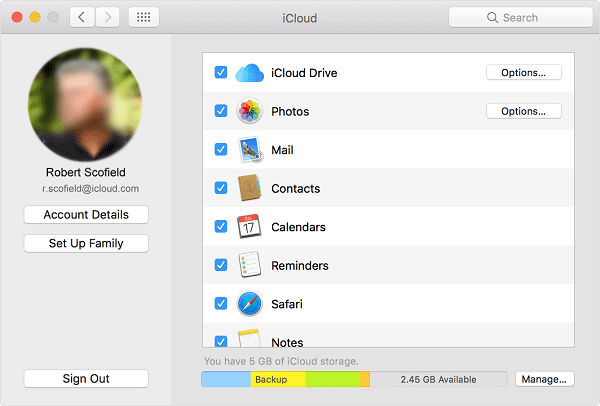600x406 pixels.
Task: Show all preferences with grid icon
Action: click(x=143, y=17)
